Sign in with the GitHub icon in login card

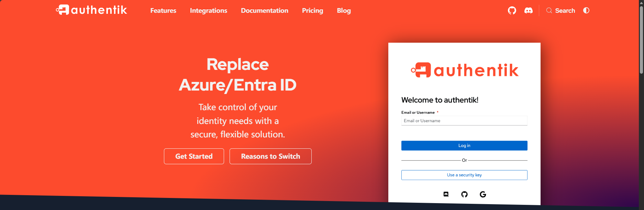point(464,195)
